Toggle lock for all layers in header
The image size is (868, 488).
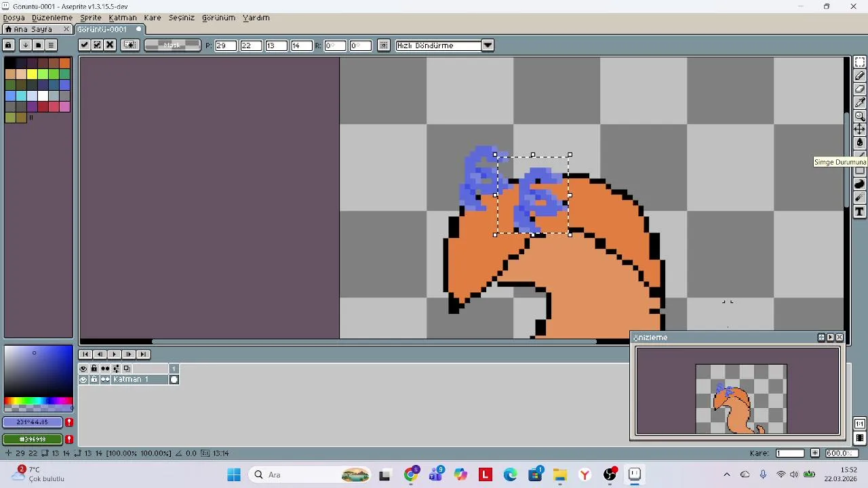(94, 369)
